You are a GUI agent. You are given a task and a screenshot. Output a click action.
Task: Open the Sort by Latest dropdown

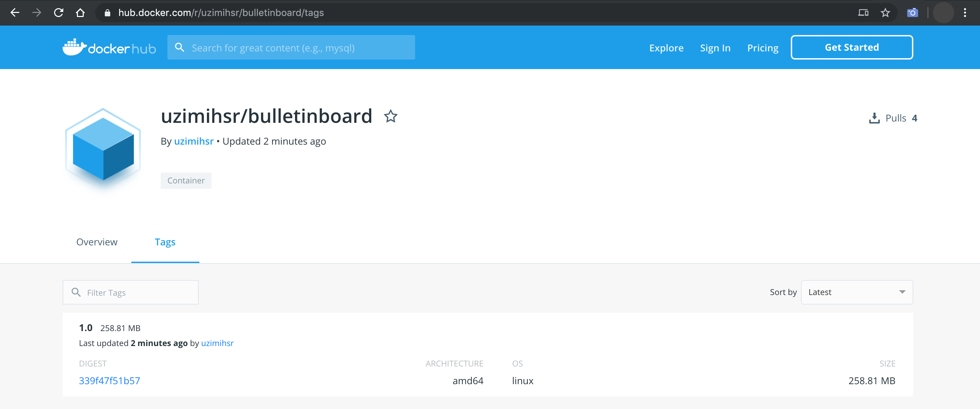pyautogui.click(x=857, y=292)
